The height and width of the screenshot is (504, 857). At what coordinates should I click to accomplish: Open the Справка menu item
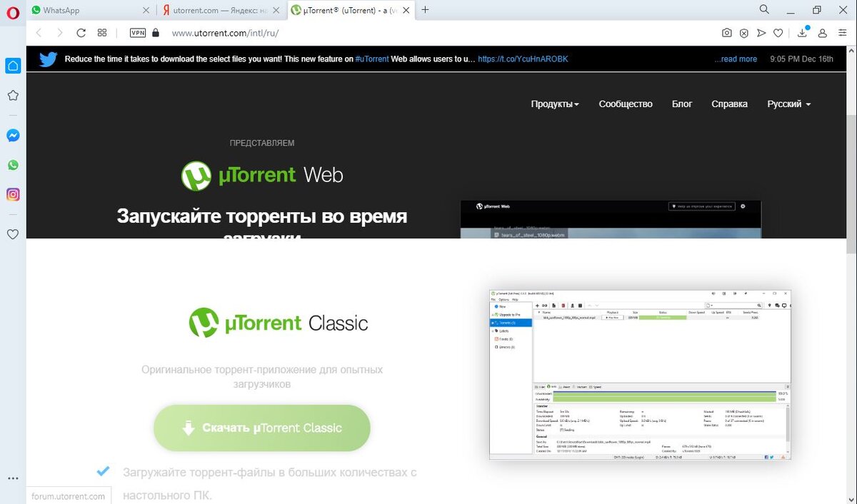pyautogui.click(x=729, y=104)
